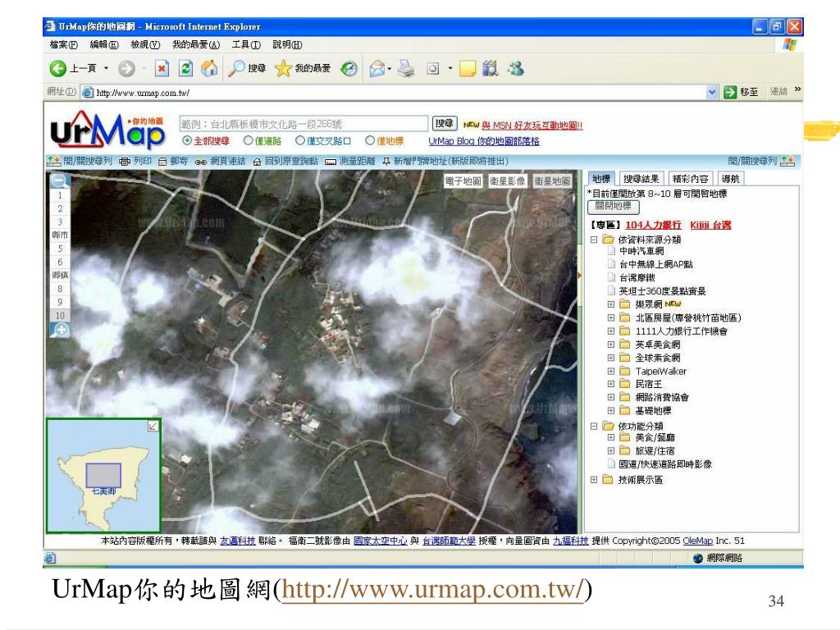
Task: Select 僅道路 radio button
Action: click(x=248, y=141)
